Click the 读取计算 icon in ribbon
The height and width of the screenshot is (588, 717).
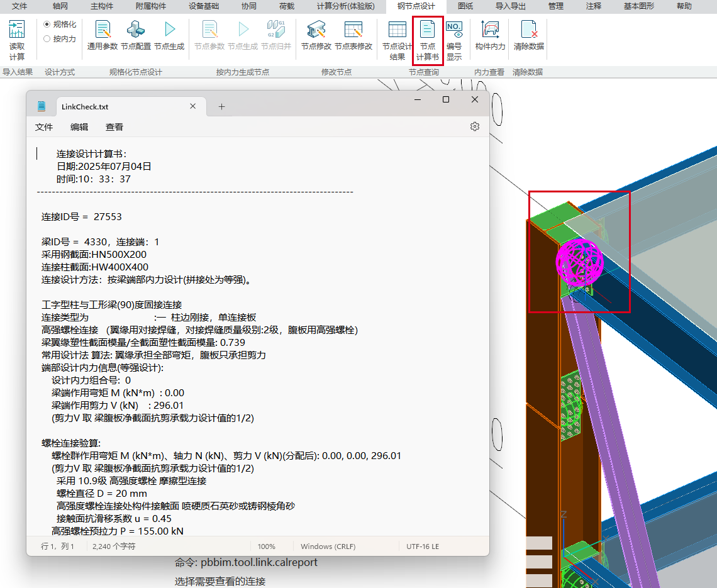(x=17, y=40)
